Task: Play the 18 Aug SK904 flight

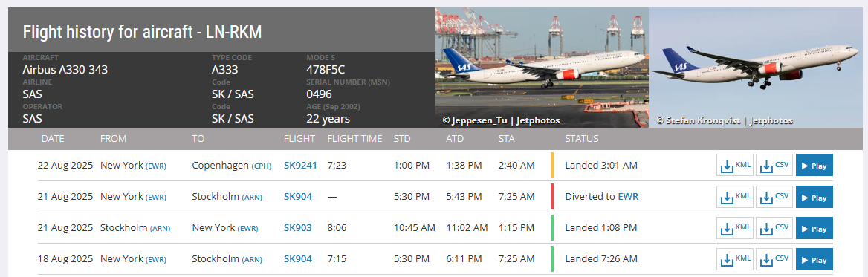Action: 814,259
